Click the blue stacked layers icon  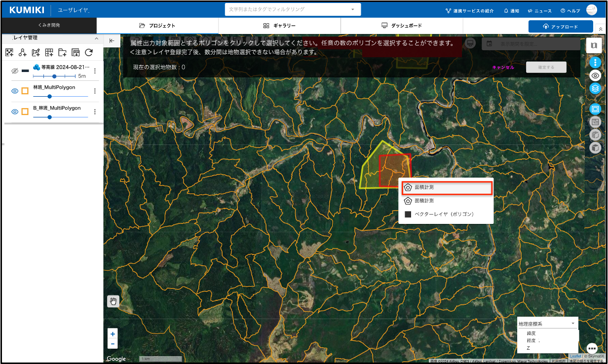595,89
